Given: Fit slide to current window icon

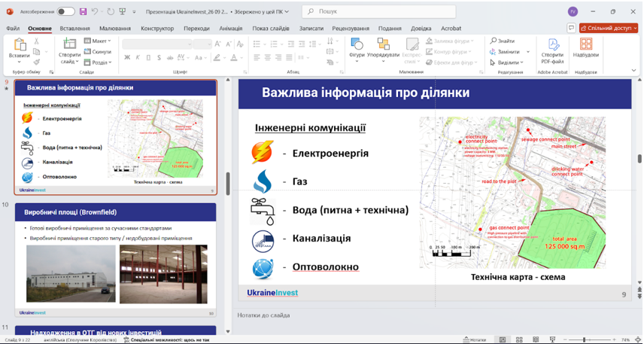Looking at the screenshot, I should coord(637,340).
